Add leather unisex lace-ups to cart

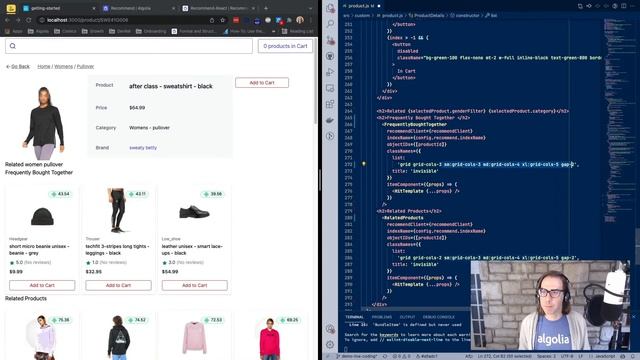pyautogui.click(x=195, y=285)
